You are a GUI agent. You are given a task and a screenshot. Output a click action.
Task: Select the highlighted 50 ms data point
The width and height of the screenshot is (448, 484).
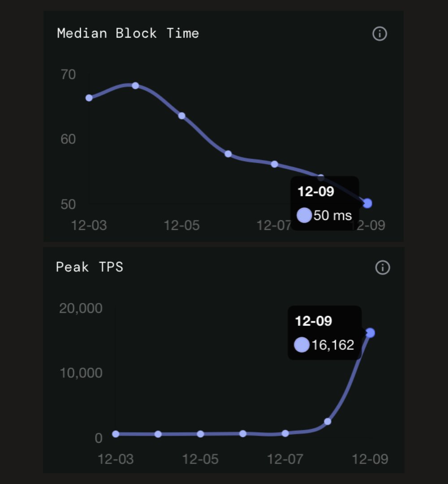[368, 203]
